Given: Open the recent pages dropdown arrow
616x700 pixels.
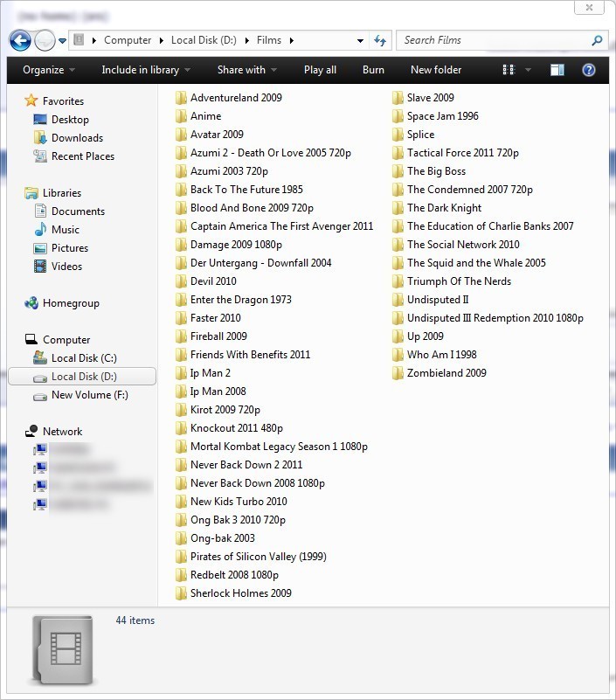Looking at the screenshot, I should (63, 41).
